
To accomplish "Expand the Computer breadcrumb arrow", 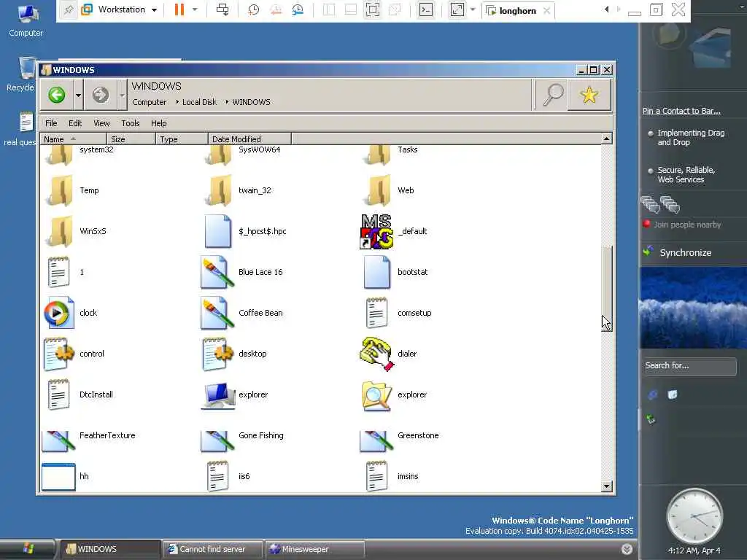I will 177,102.
